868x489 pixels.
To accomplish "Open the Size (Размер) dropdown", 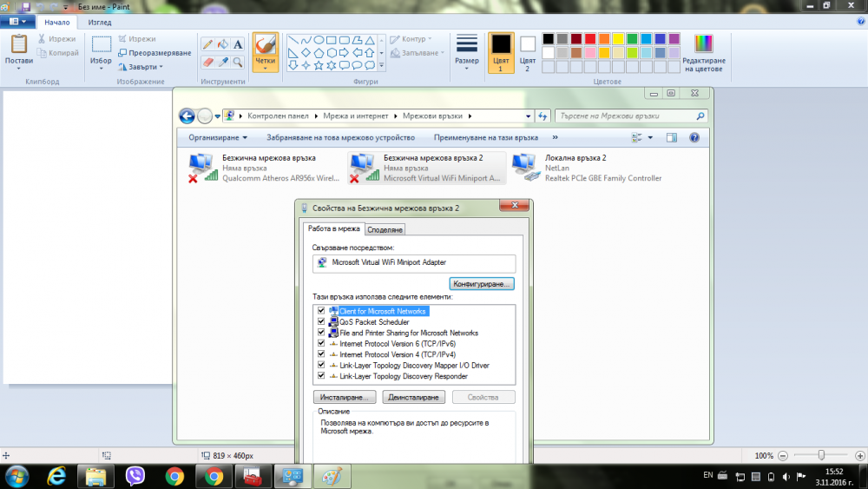I will click(x=467, y=53).
